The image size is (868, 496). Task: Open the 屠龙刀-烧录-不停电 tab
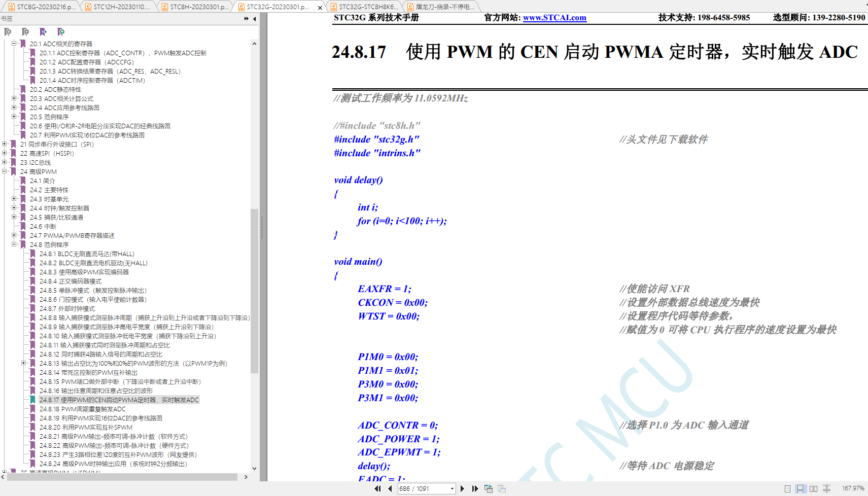[x=441, y=7]
